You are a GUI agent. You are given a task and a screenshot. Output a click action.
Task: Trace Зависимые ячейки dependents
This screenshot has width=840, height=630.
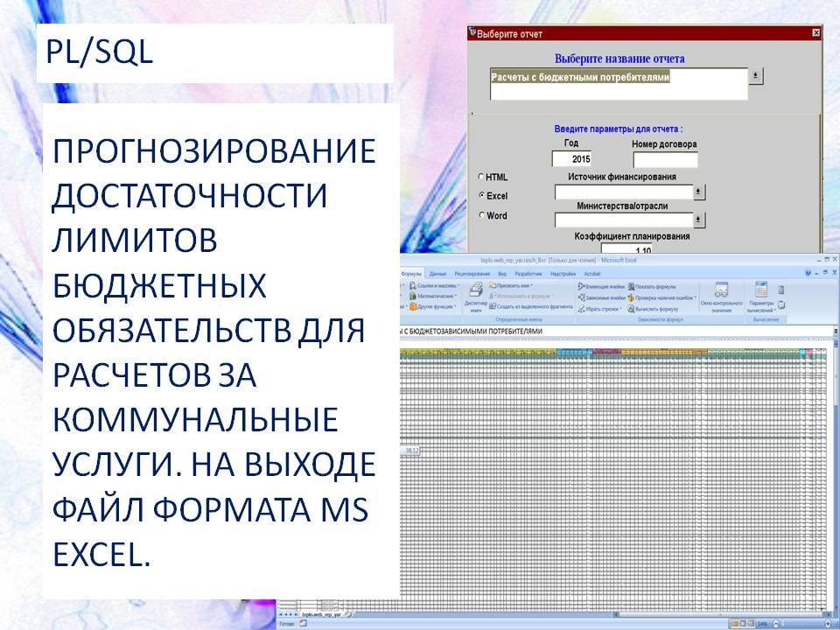[601, 297]
